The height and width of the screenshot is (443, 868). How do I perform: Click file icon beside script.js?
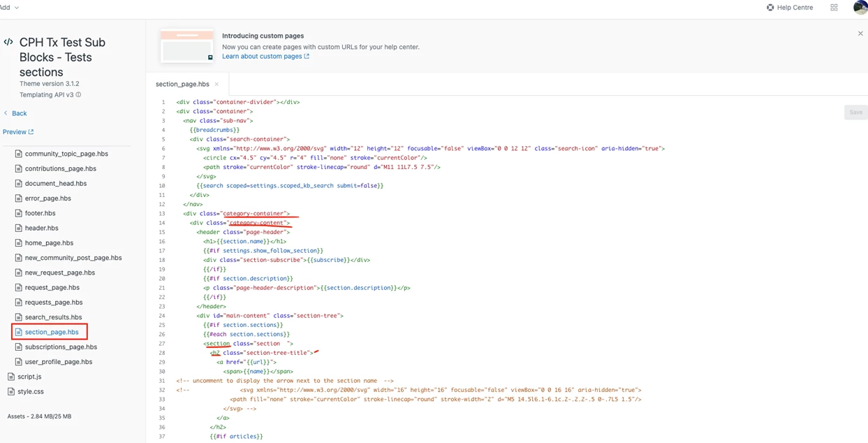click(x=11, y=377)
